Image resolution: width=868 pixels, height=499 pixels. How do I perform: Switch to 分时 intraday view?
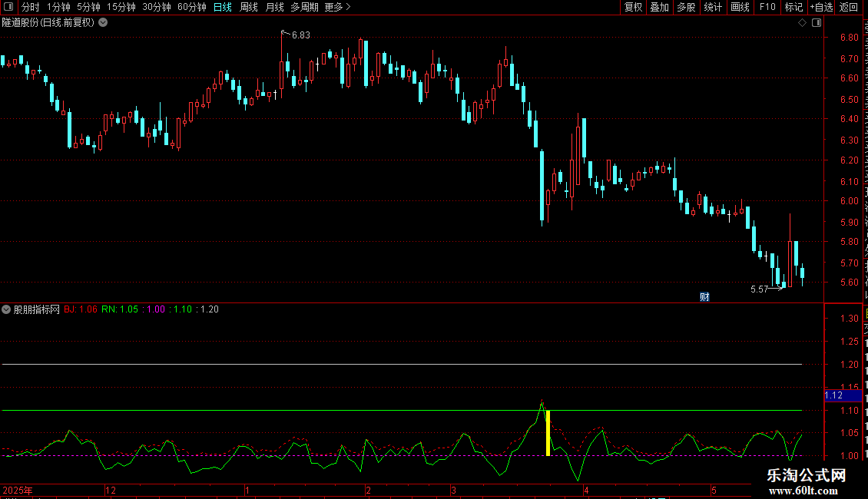(x=31, y=7)
